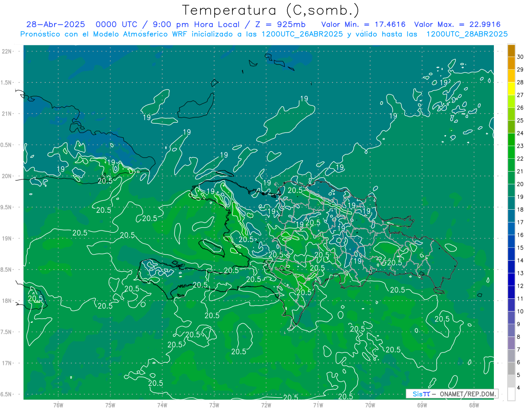Click the '25' label on the color scale

520,120
